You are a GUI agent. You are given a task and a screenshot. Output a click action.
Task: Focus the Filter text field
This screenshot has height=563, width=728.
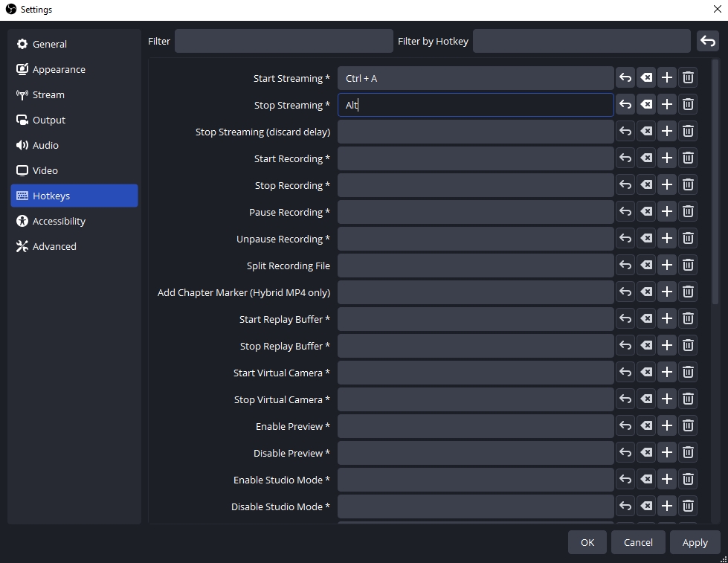point(283,42)
